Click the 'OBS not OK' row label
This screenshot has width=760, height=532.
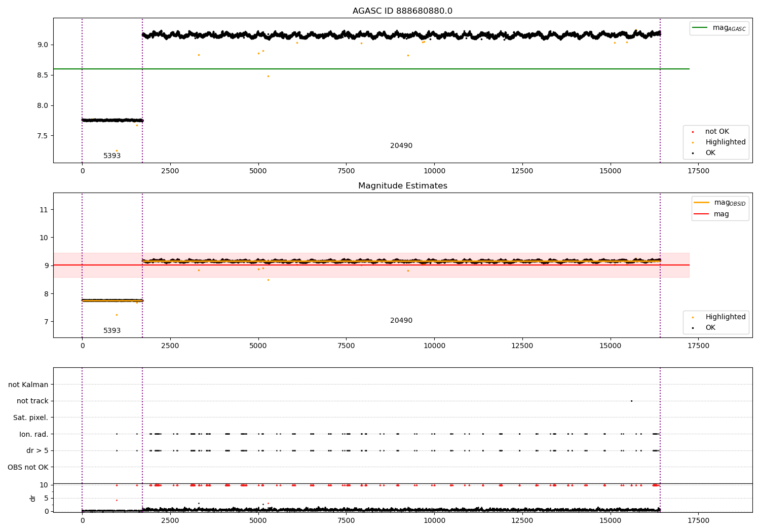pyautogui.click(x=28, y=467)
